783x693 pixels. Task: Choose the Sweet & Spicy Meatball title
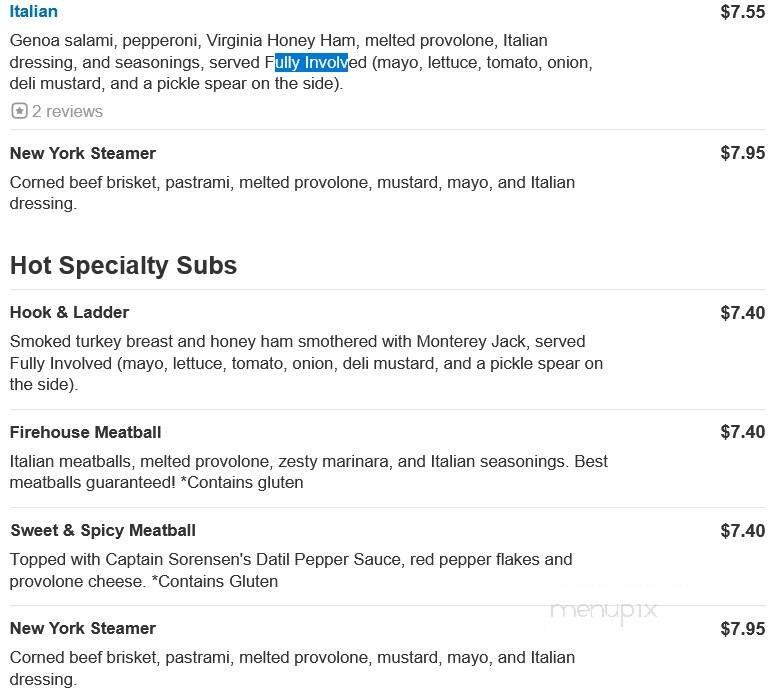click(102, 530)
